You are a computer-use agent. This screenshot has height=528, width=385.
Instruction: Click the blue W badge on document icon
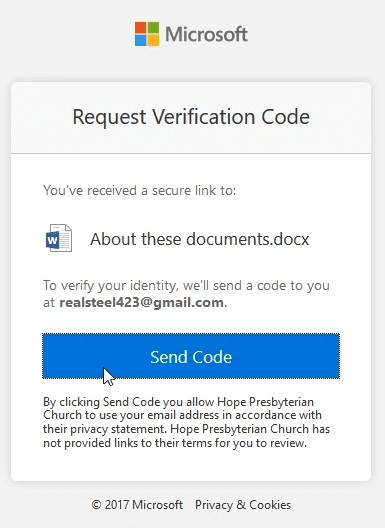[x=53, y=241]
